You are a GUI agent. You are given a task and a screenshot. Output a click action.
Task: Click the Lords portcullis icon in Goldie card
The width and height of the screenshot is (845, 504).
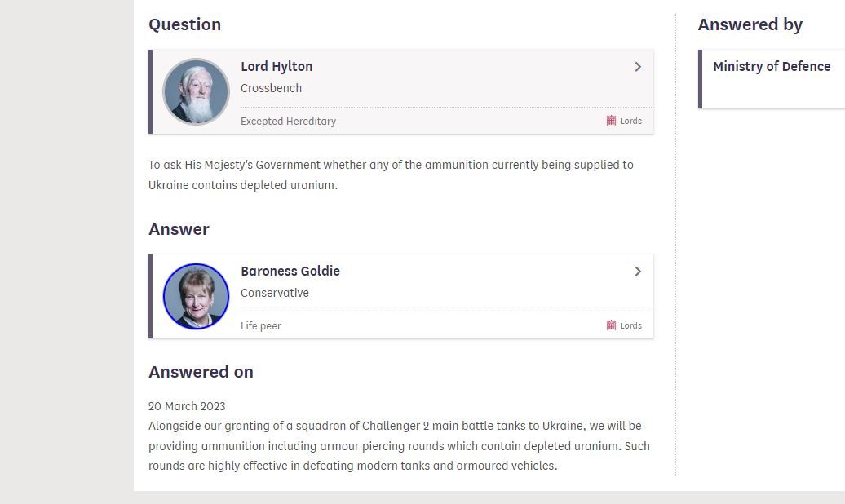click(x=611, y=325)
